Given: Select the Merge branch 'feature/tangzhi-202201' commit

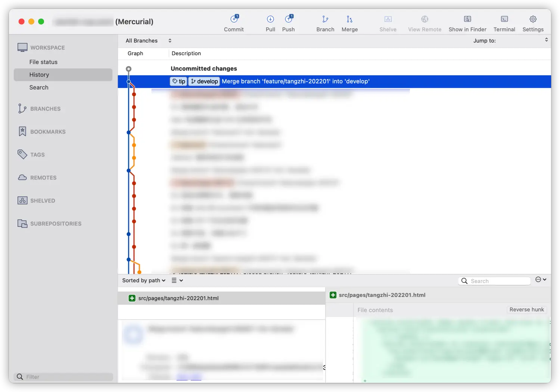Looking at the screenshot, I should coord(335,81).
